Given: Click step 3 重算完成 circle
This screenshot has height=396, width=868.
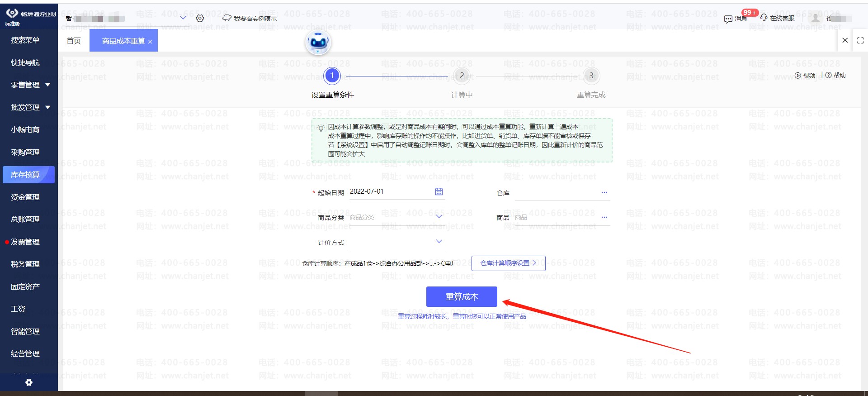Looking at the screenshot, I should click(591, 76).
